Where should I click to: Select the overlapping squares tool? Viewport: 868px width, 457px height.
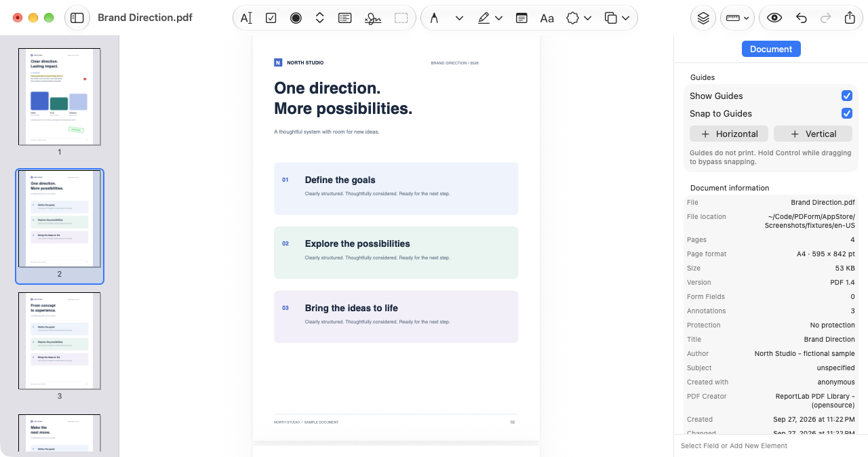[610, 18]
